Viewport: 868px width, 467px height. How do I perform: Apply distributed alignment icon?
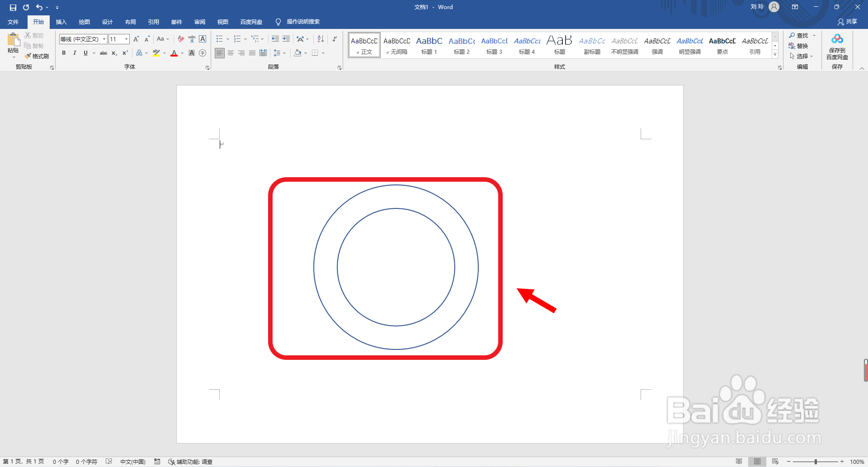tap(263, 53)
